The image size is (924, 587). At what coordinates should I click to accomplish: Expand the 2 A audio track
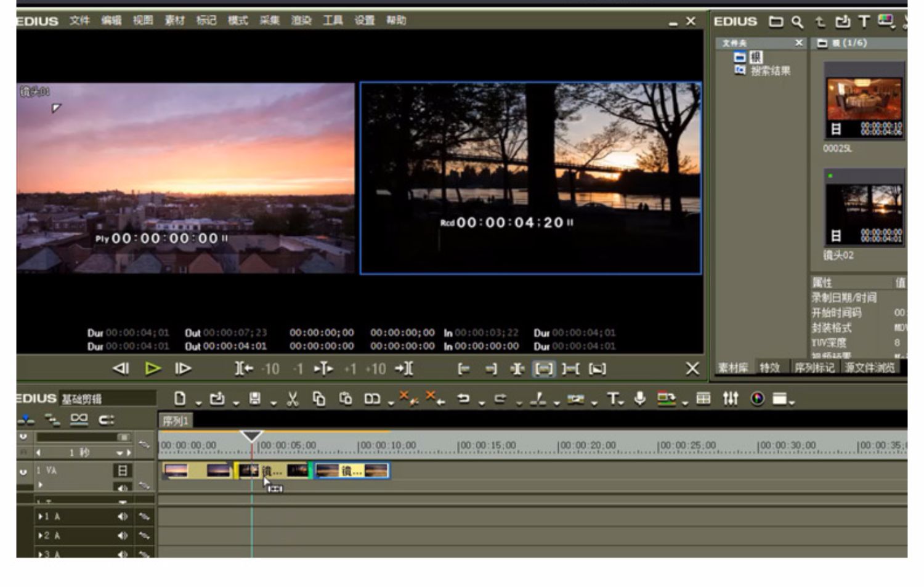[41, 536]
